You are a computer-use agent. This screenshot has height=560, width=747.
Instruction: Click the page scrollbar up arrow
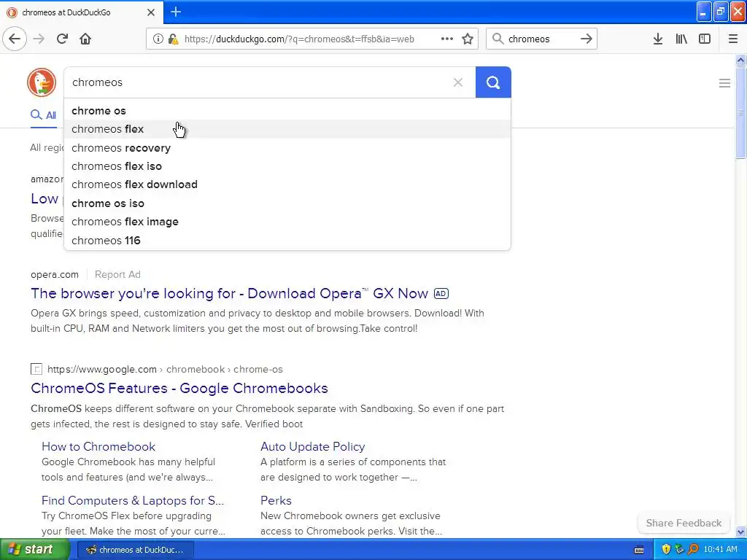[x=740, y=60]
